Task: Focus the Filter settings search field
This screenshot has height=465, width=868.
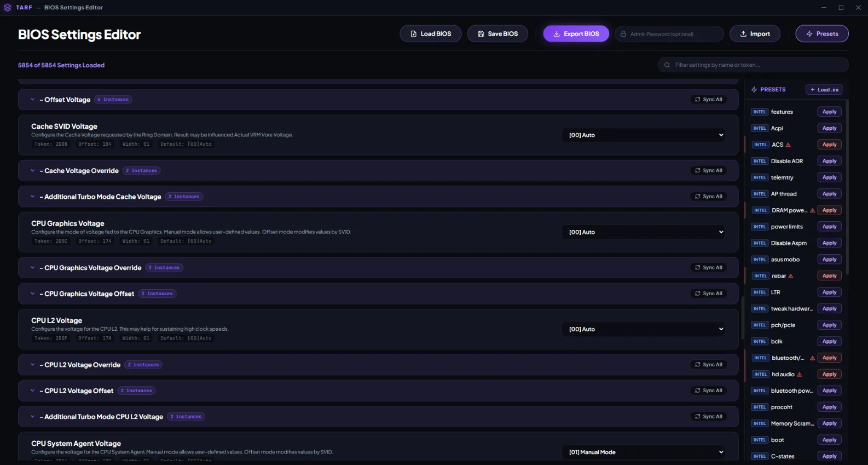Action: pos(753,65)
